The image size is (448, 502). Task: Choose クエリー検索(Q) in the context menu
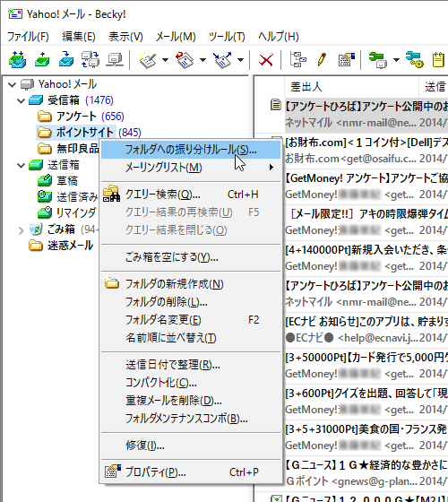tap(191, 195)
